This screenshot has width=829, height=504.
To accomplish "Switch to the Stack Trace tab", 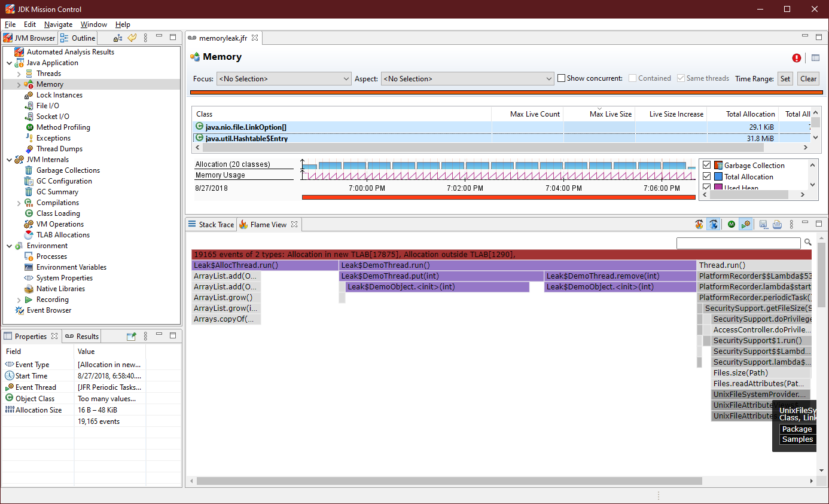I will 211,225.
